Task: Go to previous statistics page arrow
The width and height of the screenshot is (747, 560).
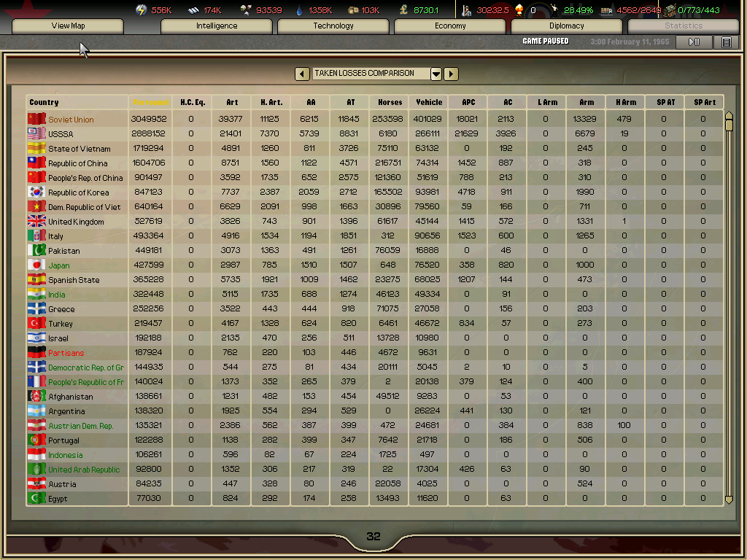Action: [302, 74]
